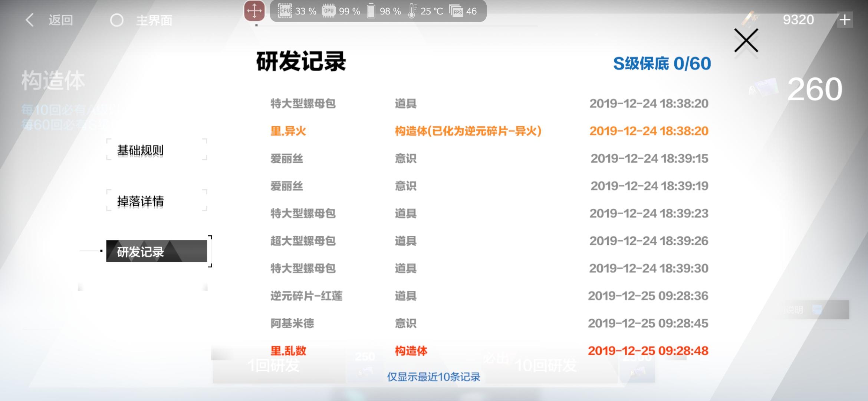Close the 研发记录 dialog with the X
868x401 pixels.
tap(746, 40)
